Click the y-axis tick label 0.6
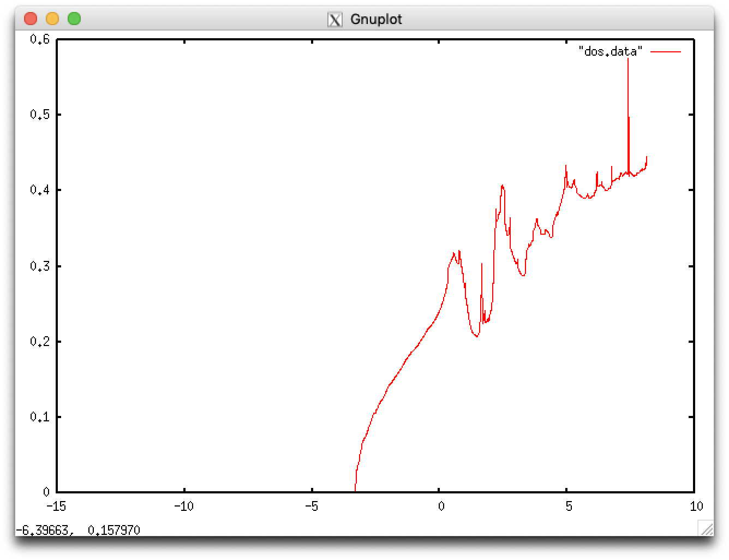 tap(40, 39)
